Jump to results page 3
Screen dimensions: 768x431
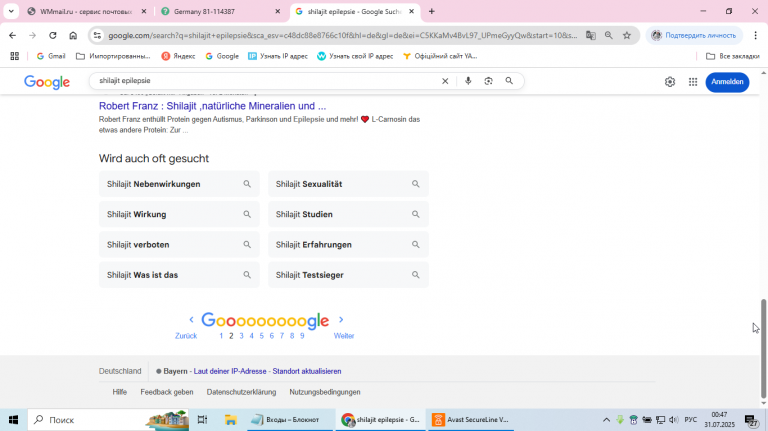pos(241,336)
